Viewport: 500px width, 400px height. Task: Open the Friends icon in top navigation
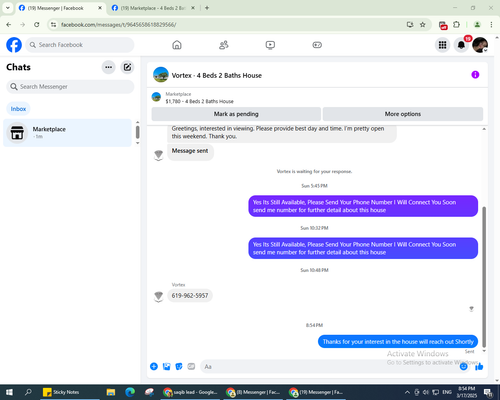point(224,45)
